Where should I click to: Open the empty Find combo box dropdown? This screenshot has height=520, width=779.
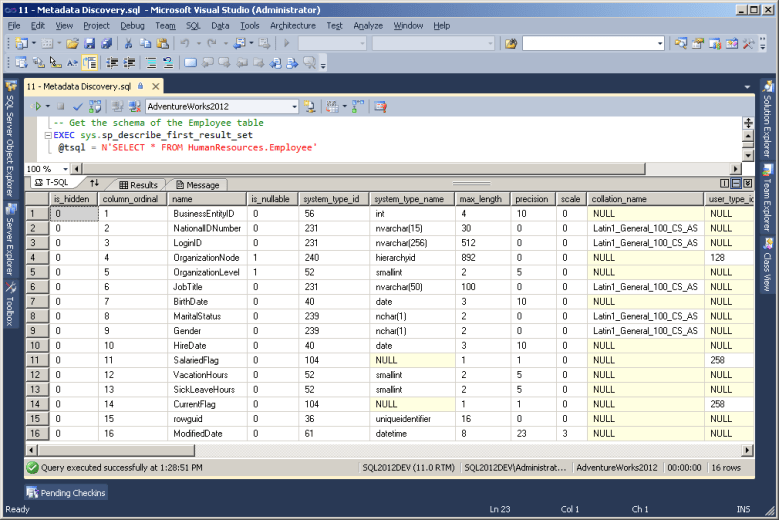660,44
